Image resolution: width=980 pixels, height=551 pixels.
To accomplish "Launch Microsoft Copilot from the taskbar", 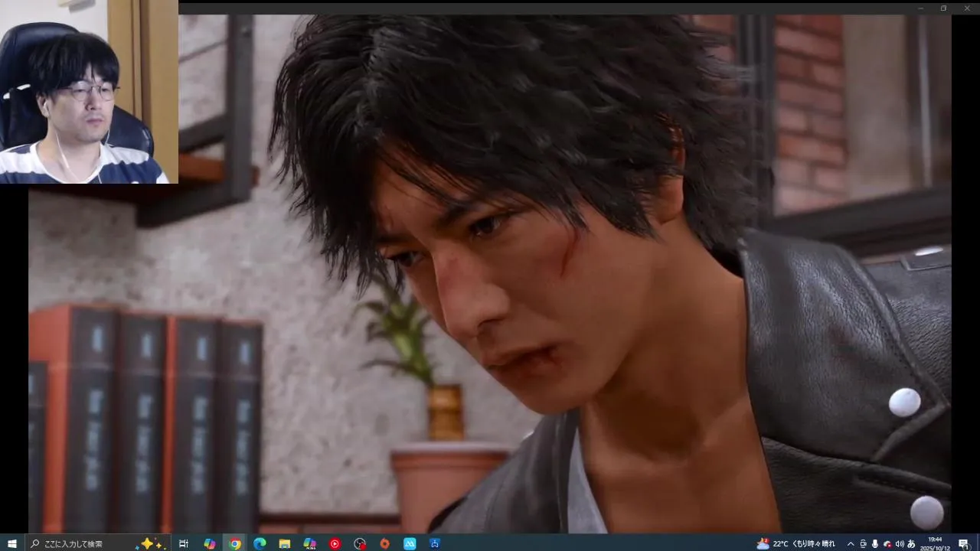I will (209, 543).
